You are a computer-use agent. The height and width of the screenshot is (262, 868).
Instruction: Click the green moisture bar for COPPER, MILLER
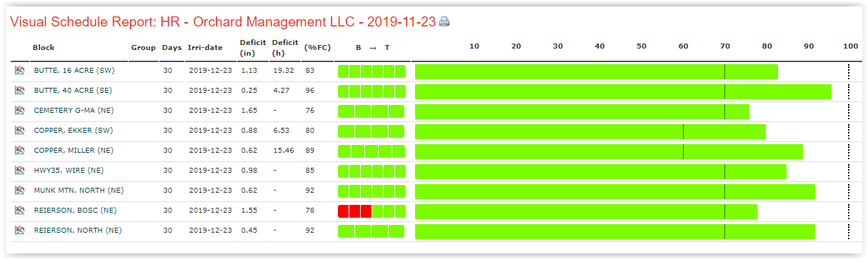coord(609,151)
